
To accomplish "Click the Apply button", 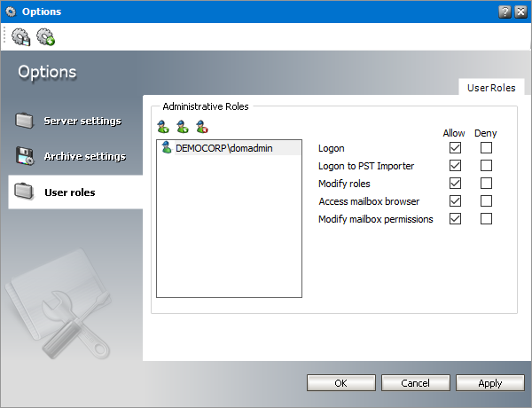I will point(489,383).
